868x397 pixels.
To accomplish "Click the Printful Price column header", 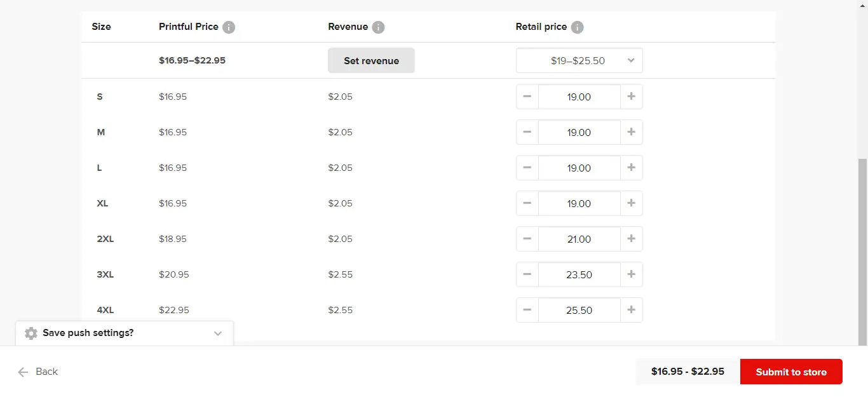I will 189,27.
